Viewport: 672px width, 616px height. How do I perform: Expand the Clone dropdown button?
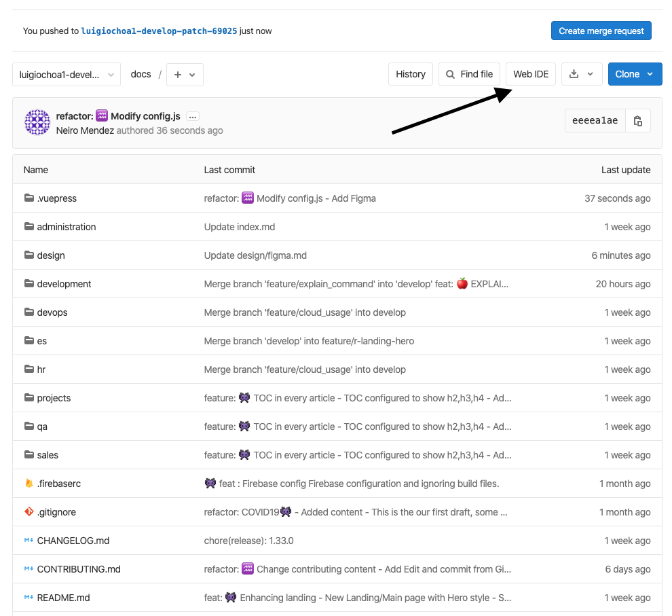pyautogui.click(x=635, y=74)
